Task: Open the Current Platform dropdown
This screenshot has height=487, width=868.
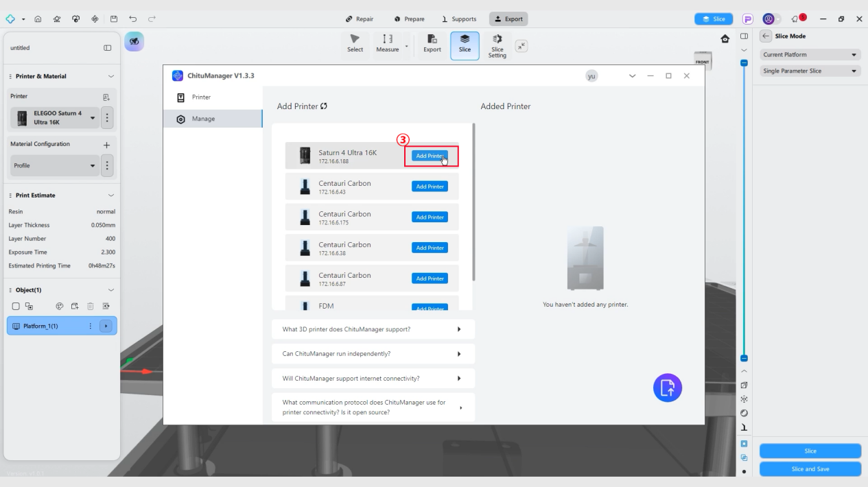Action: (810, 54)
